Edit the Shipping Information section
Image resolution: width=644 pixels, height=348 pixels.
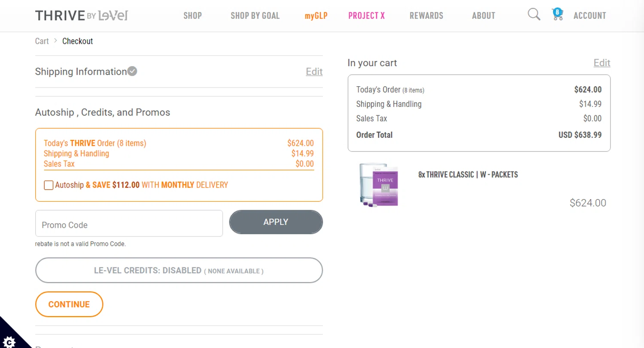(314, 72)
